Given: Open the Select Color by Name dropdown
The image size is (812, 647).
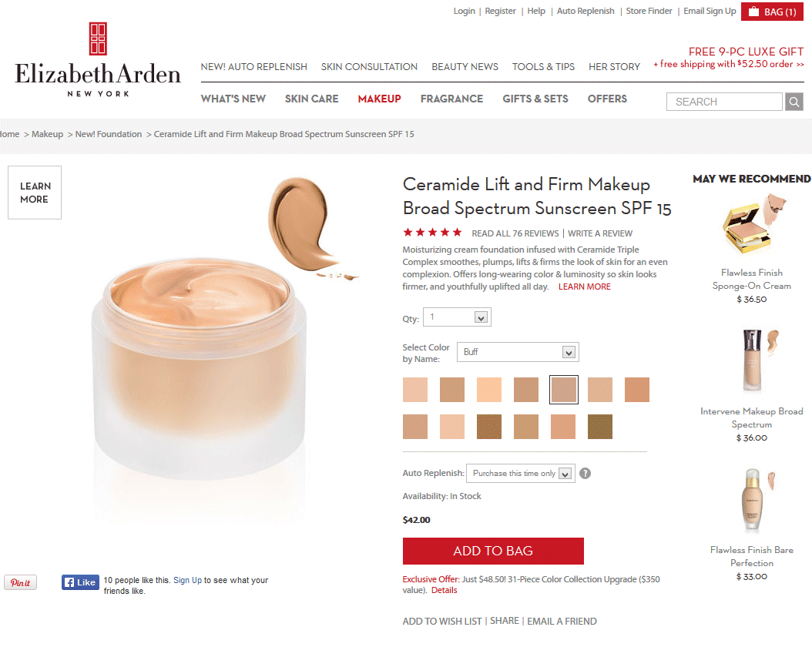Looking at the screenshot, I should pos(518,352).
